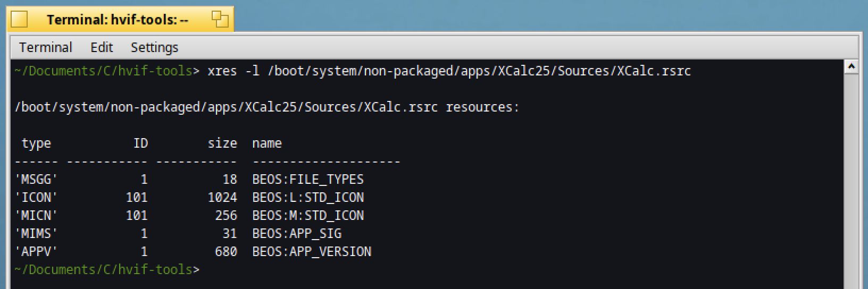
Task: Click the "name" column header text
Action: (x=266, y=143)
